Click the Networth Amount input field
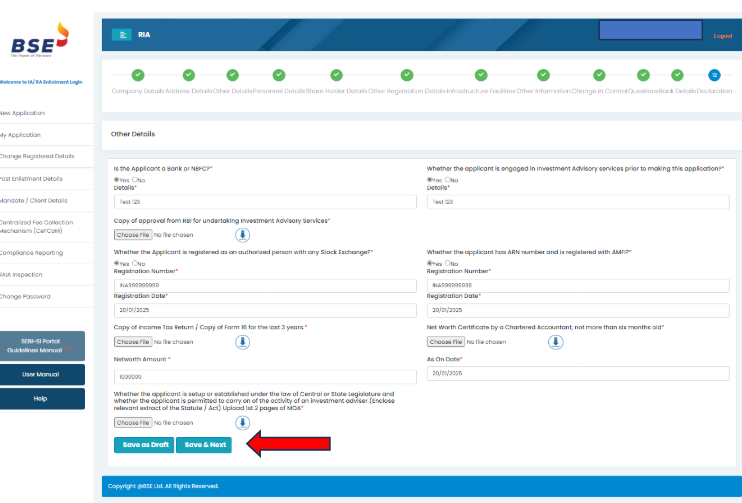Viewport: 742px width, 503px height. pos(265,377)
